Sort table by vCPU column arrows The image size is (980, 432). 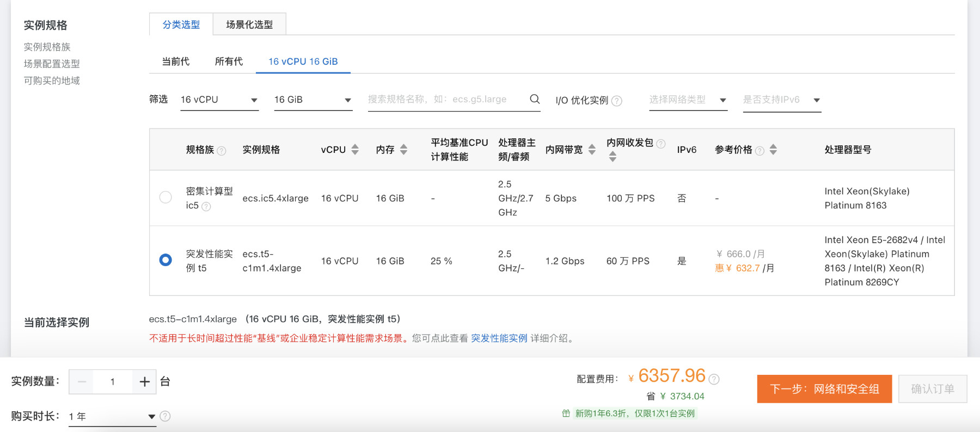(x=355, y=150)
